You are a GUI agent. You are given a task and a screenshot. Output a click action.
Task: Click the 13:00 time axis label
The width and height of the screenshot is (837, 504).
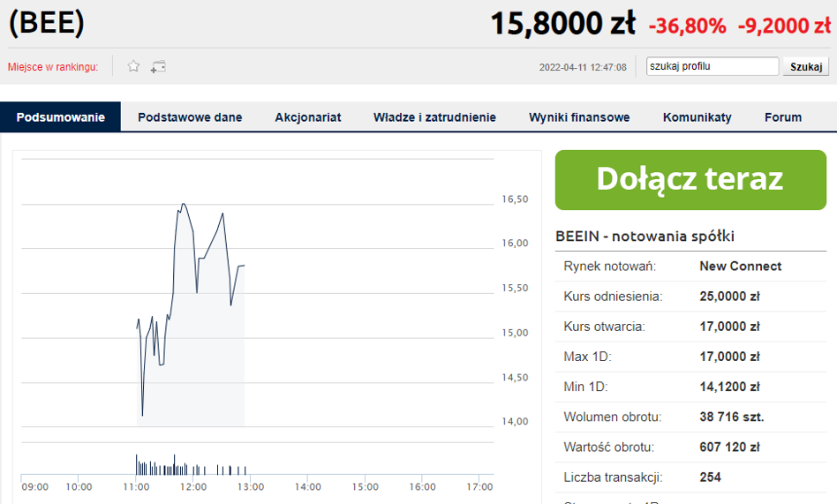pos(251,486)
